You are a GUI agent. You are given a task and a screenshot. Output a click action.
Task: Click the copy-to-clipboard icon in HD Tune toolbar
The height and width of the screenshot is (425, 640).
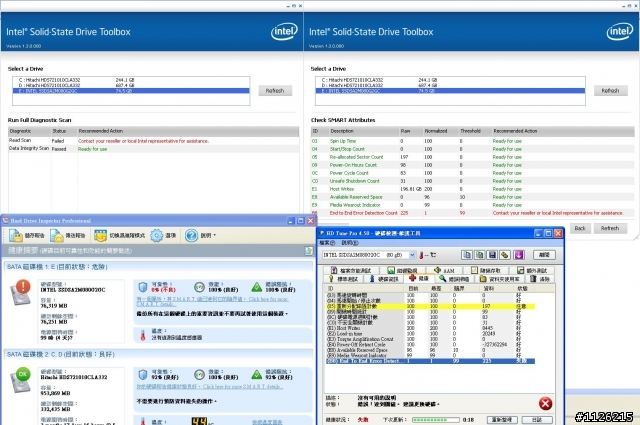(x=467, y=255)
